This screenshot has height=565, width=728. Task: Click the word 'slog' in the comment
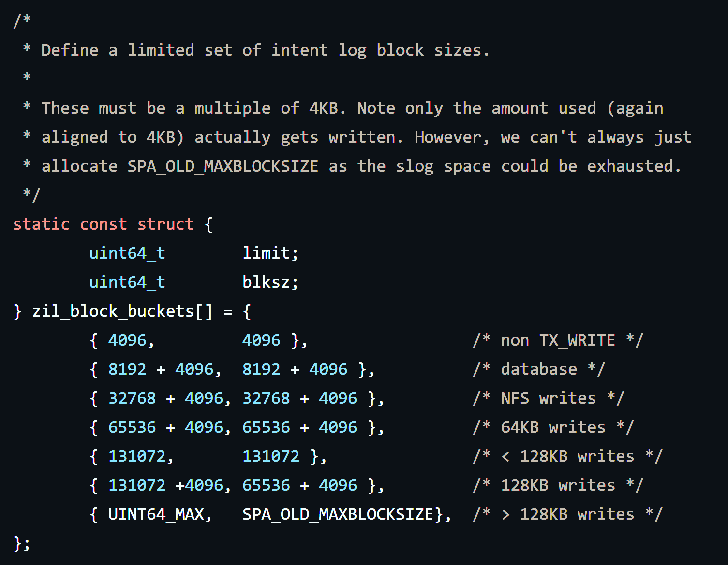point(415,166)
